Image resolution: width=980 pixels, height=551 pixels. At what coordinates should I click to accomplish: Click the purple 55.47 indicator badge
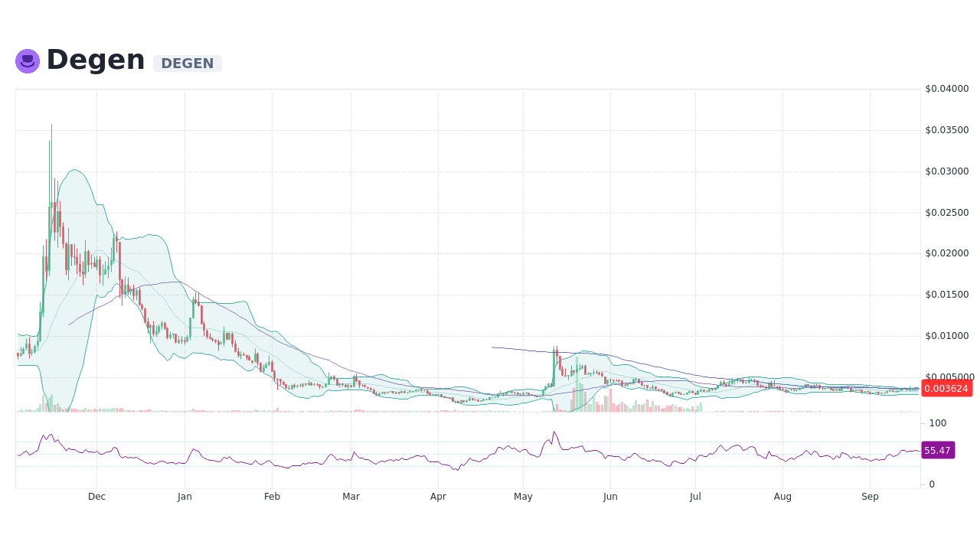pyautogui.click(x=938, y=450)
